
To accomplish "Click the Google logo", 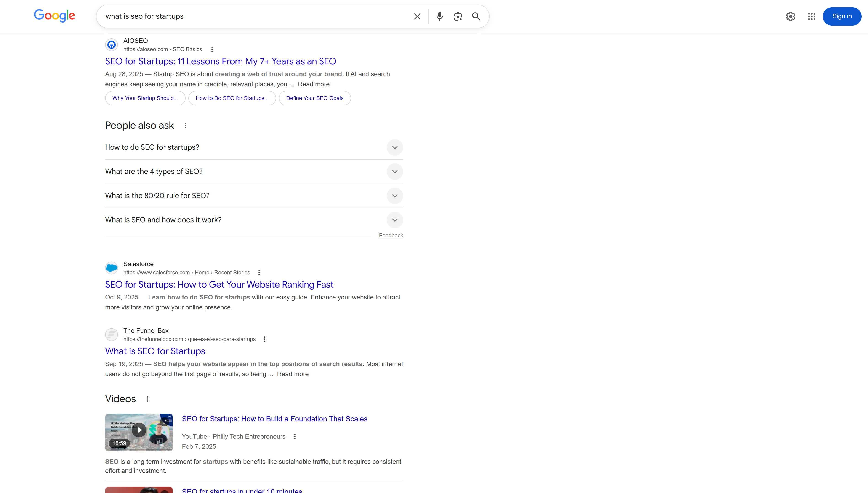I will (x=54, y=16).
